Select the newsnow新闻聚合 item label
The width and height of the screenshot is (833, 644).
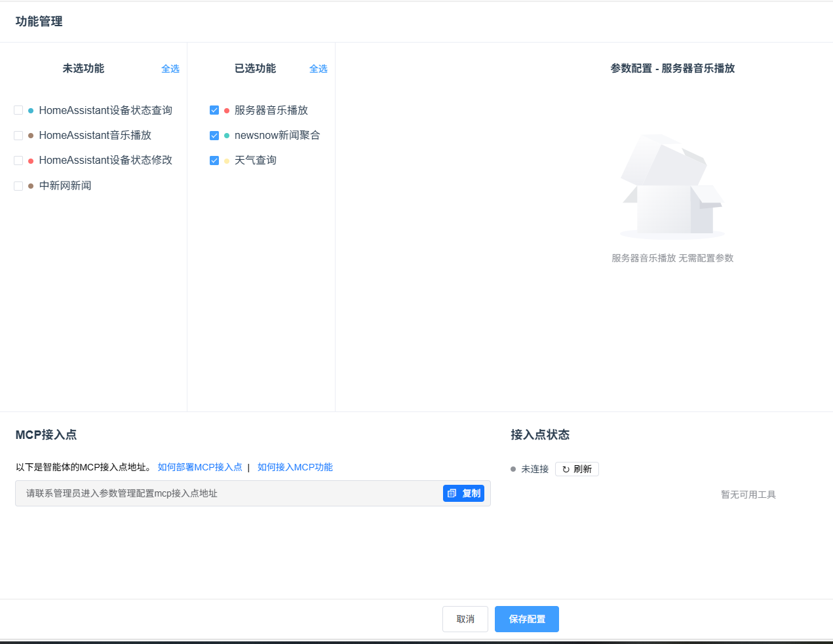(277, 136)
